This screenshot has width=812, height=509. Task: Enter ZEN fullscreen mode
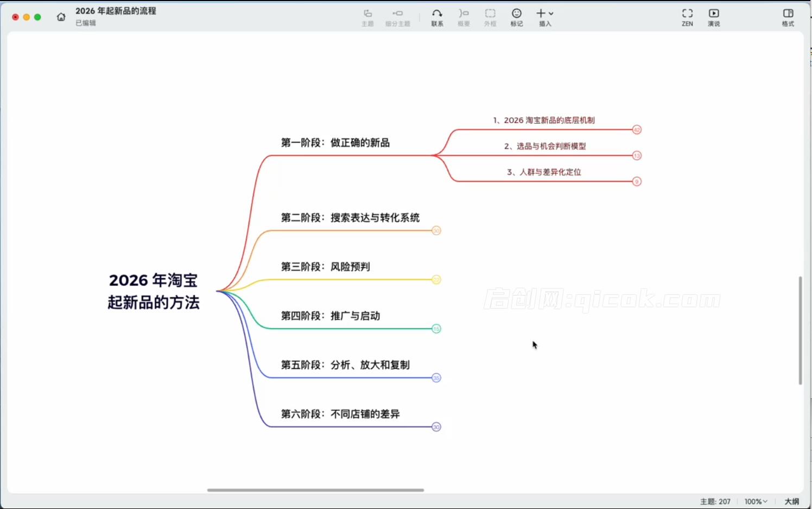pos(687,17)
